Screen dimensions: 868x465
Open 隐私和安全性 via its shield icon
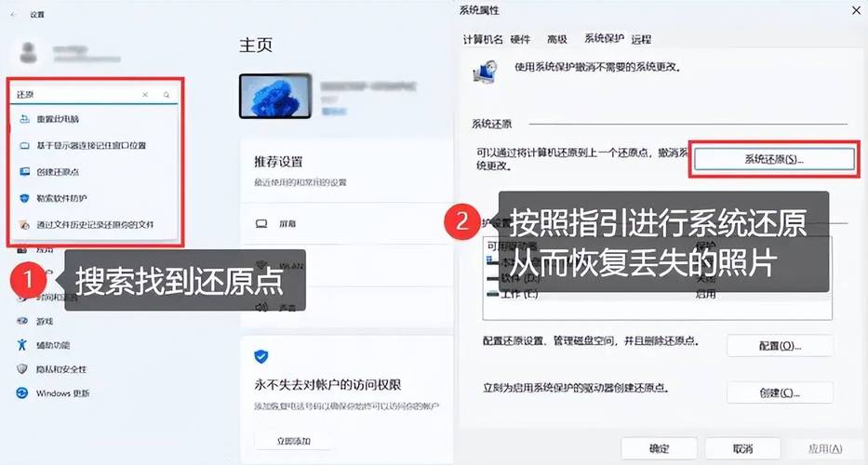click(21, 369)
